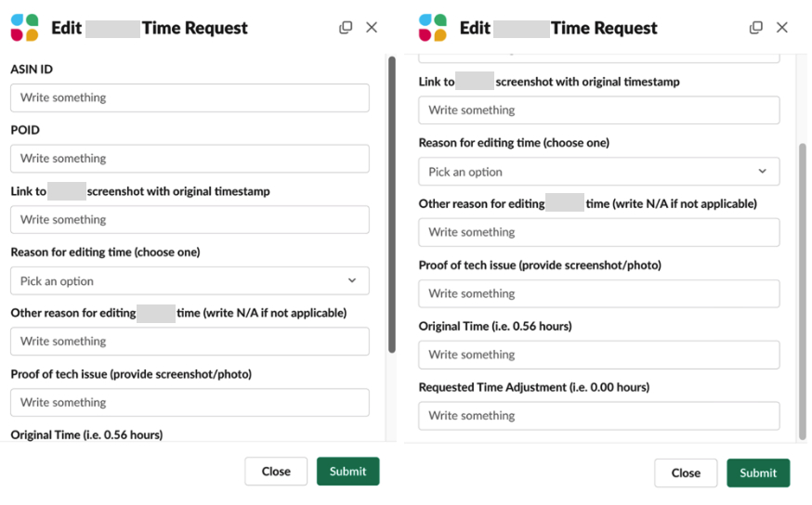The width and height of the screenshot is (812, 505).
Task: Click Submit button in left dialog
Action: click(348, 471)
